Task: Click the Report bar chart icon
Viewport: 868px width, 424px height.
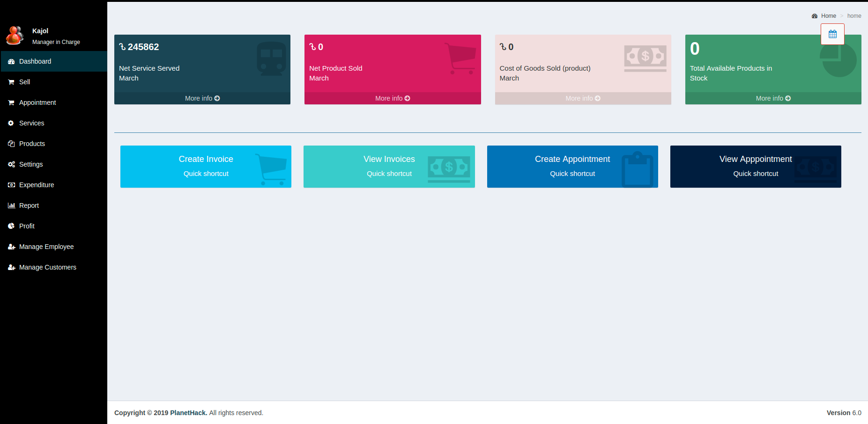Action: point(11,205)
